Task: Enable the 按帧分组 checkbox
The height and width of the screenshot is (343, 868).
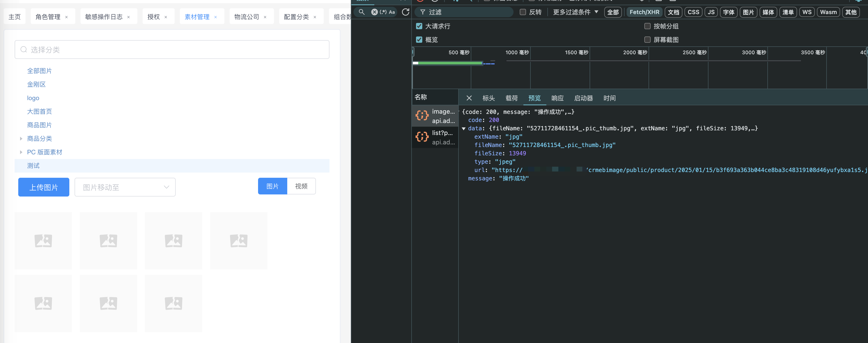Action: pyautogui.click(x=647, y=26)
